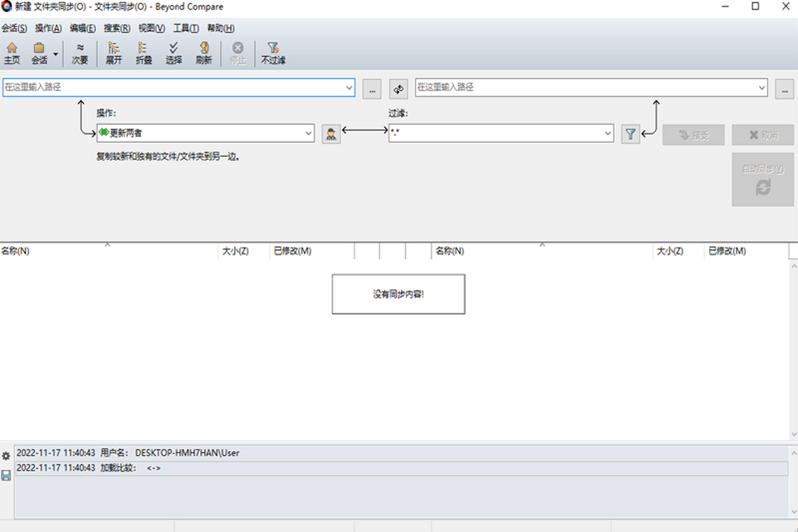Click the referee rules icon beside 操作

pyautogui.click(x=331, y=134)
